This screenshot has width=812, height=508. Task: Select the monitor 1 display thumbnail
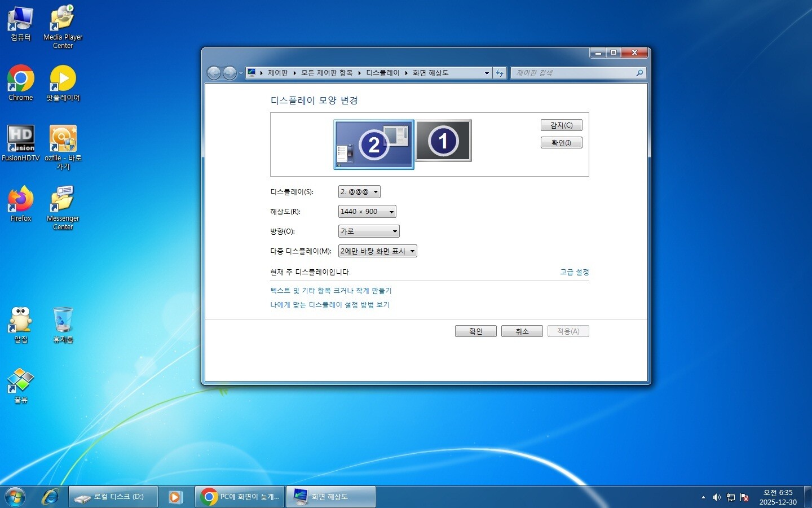tap(443, 141)
